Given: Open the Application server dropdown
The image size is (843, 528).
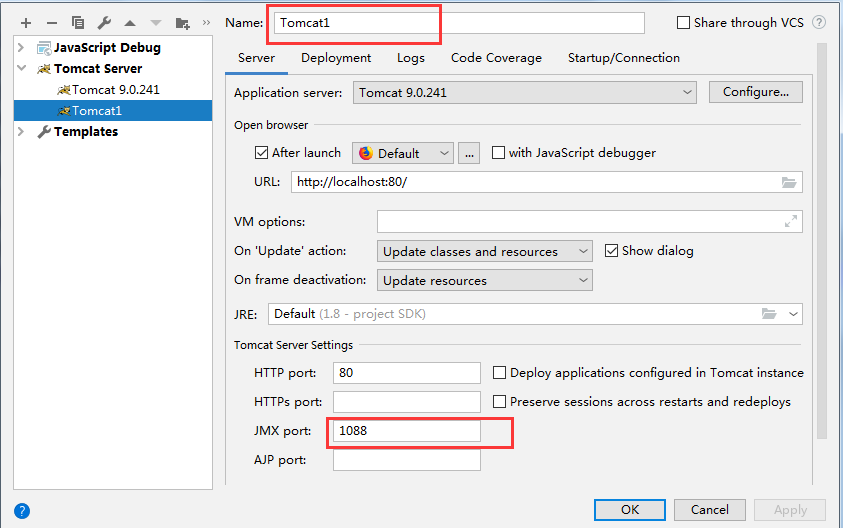Looking at the screenshot, I should tap(524, 92).
